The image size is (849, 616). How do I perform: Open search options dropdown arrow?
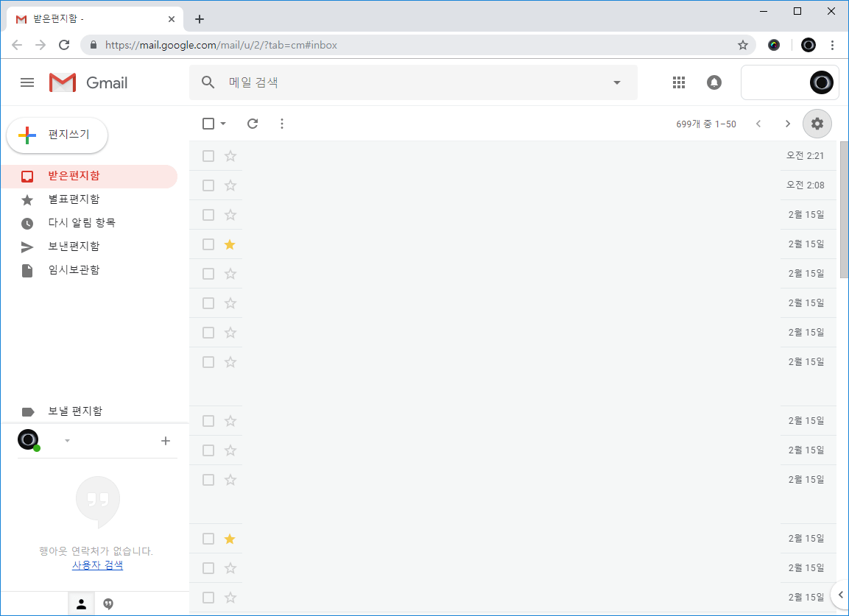click(x=617, y=82)
